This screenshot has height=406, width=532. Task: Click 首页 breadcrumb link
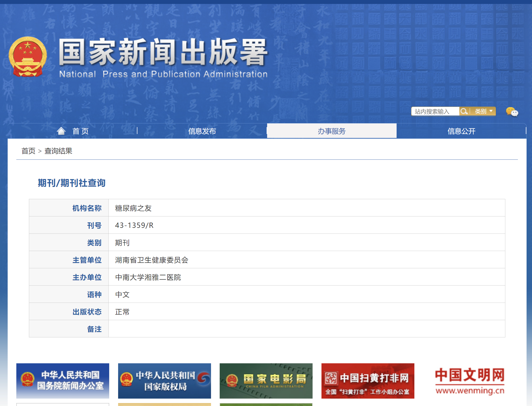[x=28, y=151]
